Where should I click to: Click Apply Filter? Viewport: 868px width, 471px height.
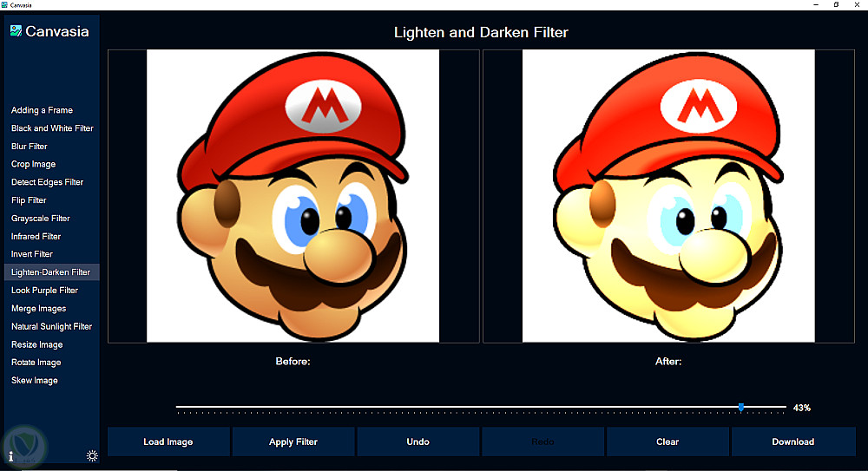click(293, 442)
